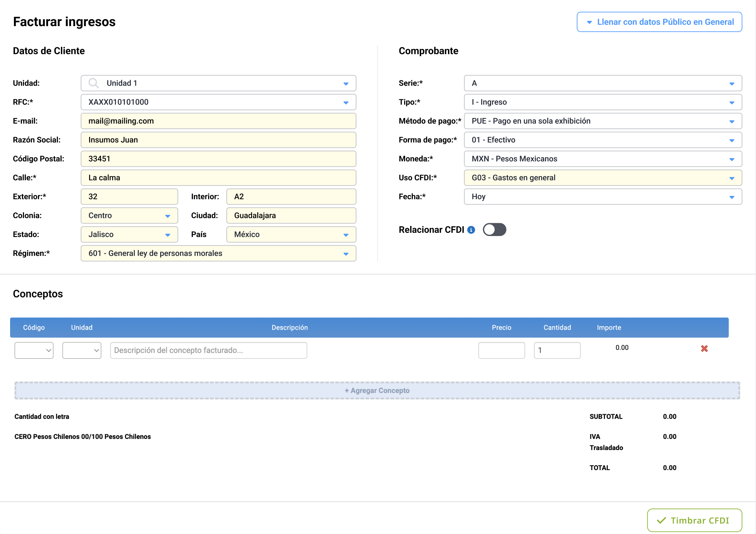Click the Descripción column header
The width and height of the screenshot is (756, 534).
click(290, 328)
